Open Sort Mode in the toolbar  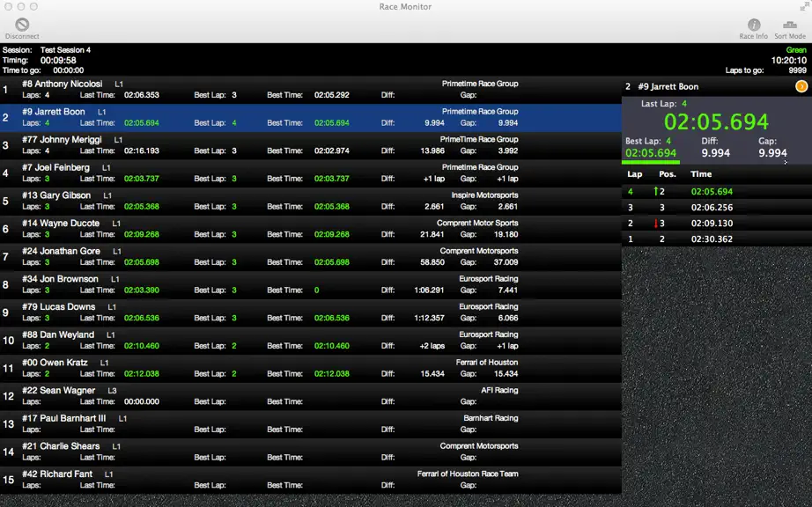tap(790, 25)
